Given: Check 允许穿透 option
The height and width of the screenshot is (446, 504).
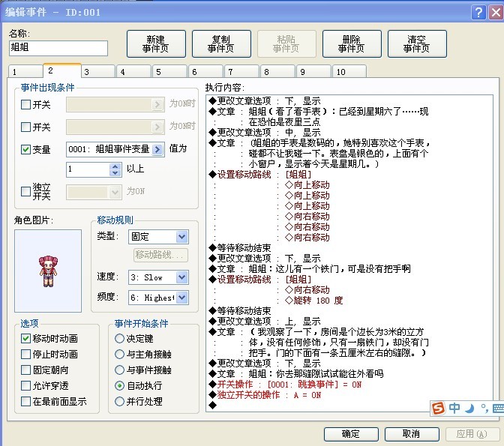Looking at the screenshot, I should point(25,385).
